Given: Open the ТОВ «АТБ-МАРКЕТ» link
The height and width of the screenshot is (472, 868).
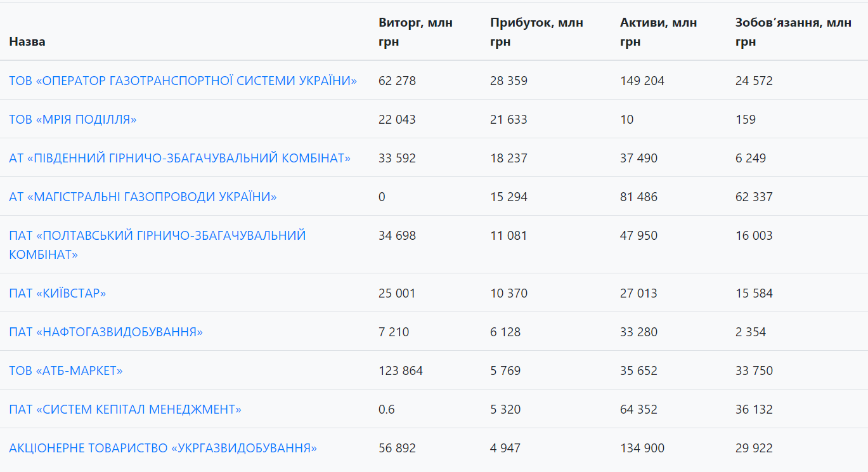Looking at the screenshot, I should coord(65,370).
